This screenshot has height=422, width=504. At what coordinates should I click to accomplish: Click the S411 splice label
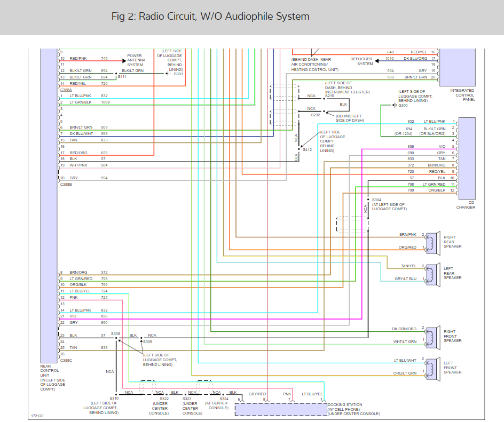pos(122,77)
